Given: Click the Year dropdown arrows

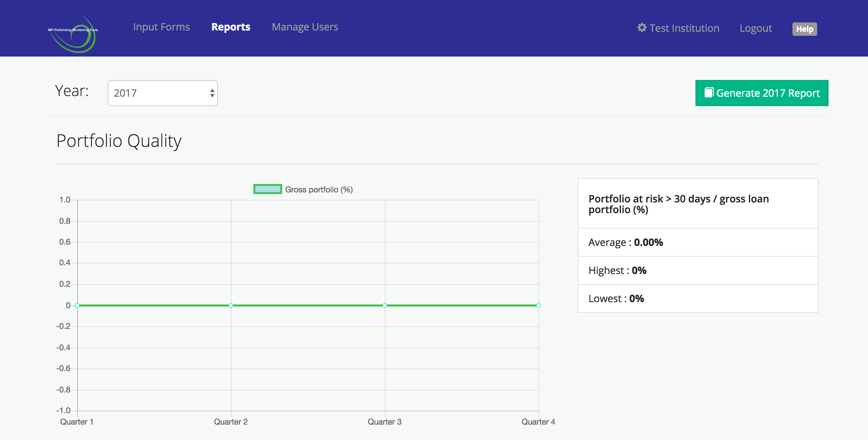Looking at the screenshot, I should point(212,93).
